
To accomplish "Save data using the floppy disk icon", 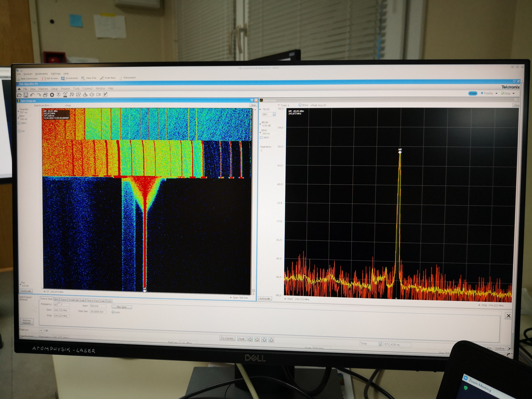I will tap(26, 95).
